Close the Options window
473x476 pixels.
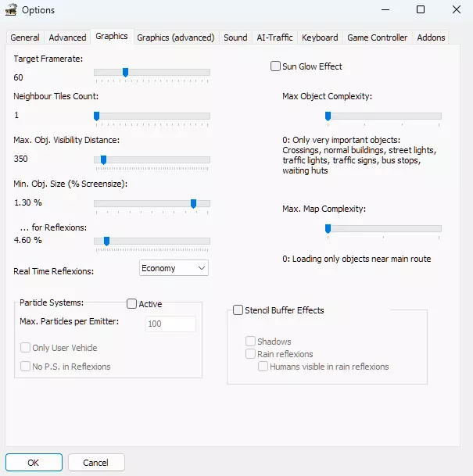tap(457, 9)
